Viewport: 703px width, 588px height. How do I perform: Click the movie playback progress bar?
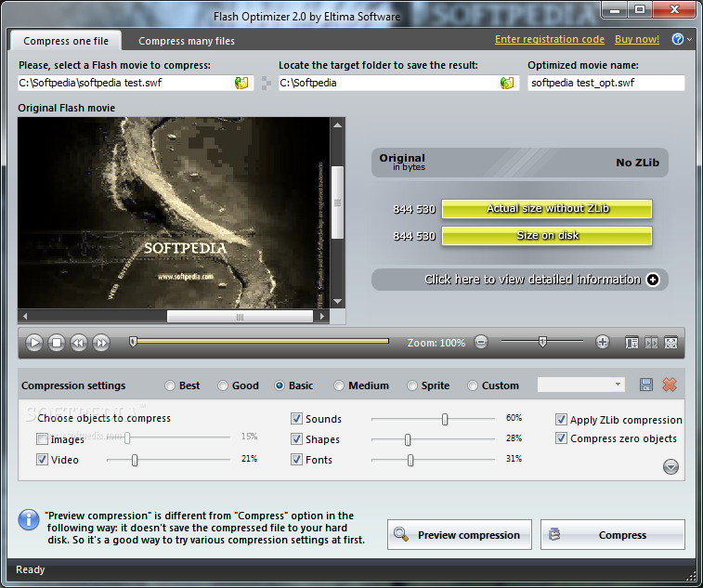coord(260,342)
